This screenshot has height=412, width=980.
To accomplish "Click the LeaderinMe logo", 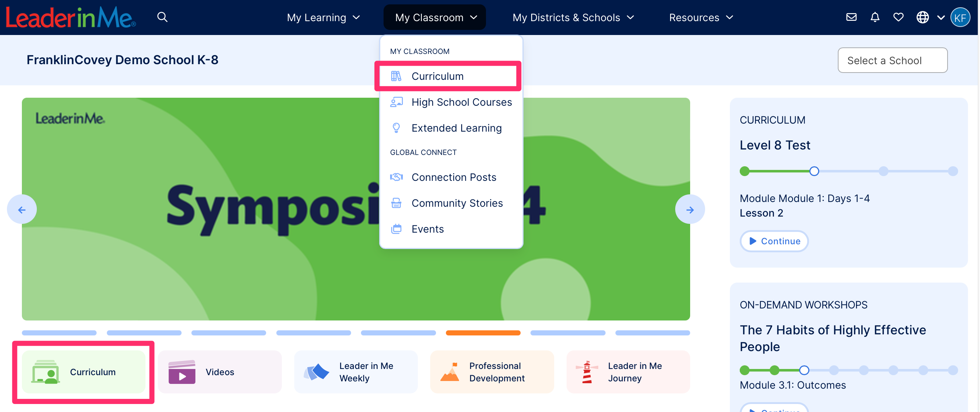I will (70, 17).
